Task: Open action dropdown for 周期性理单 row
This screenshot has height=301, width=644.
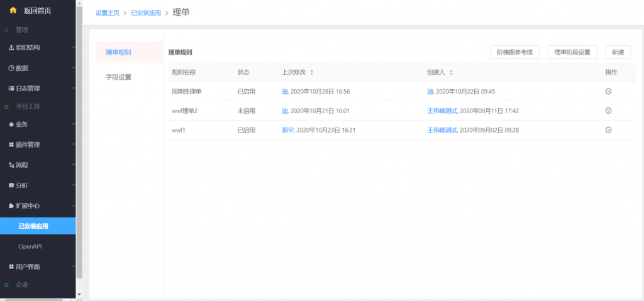Action: click(608, 91)
